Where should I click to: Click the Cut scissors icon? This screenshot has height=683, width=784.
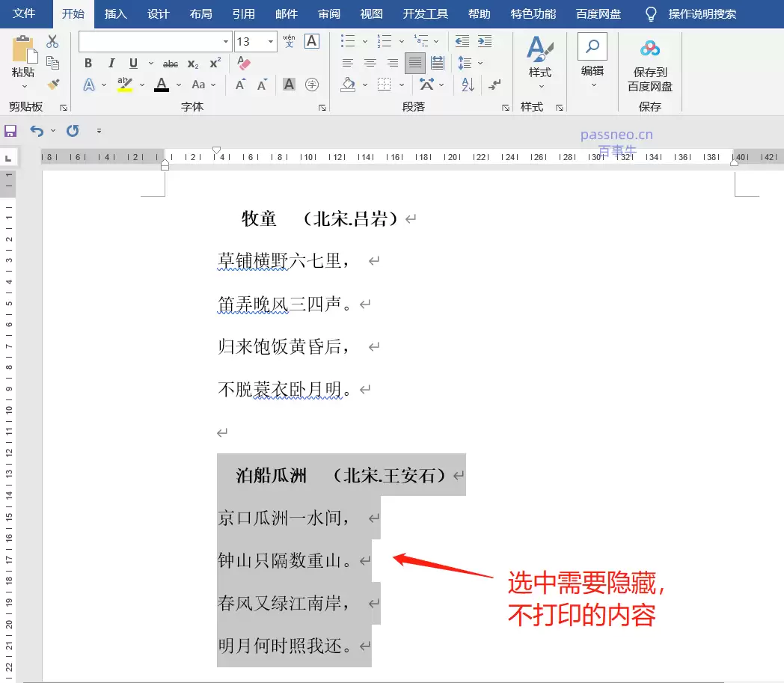[x=52, y=41]
